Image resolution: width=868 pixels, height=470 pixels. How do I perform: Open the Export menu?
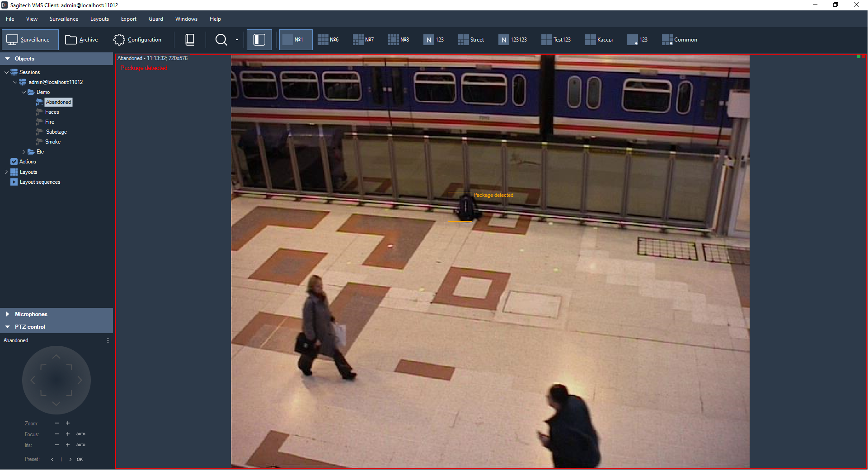pyautogui.click(x=128, y=19)
